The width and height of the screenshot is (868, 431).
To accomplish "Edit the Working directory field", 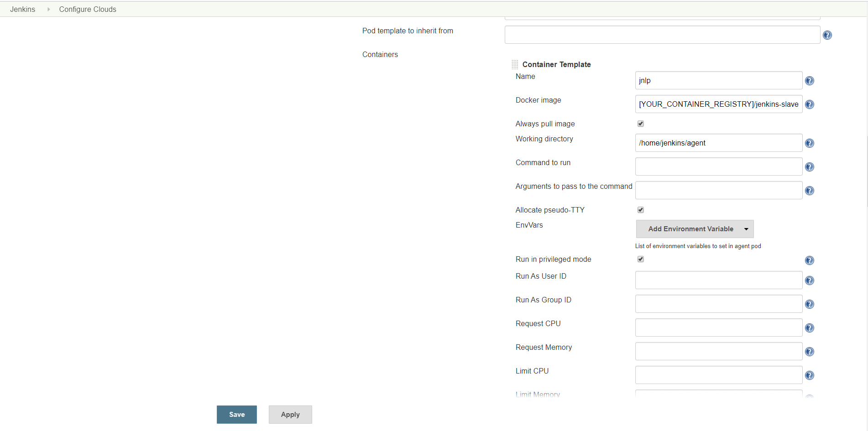I will [x=719, y=143].
